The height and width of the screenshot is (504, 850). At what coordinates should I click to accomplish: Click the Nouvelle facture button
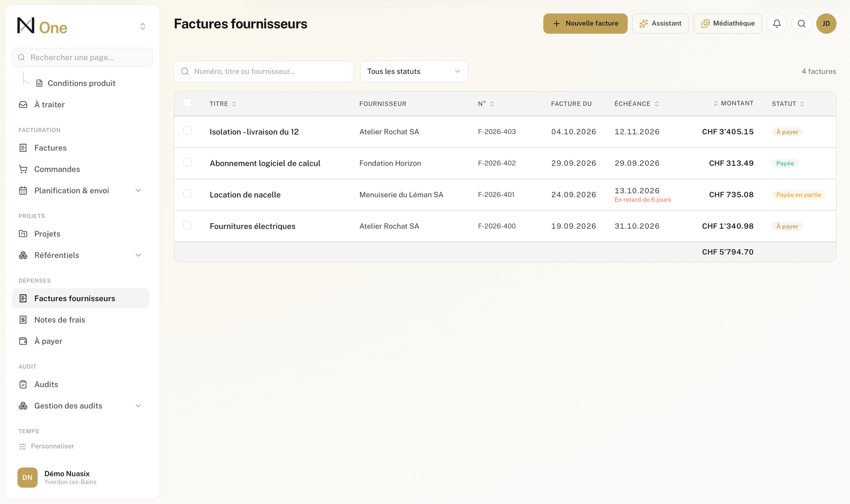tap(585, 24)
